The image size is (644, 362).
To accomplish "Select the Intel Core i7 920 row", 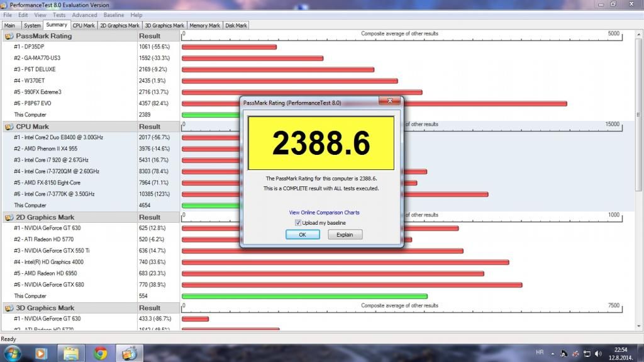I will (x=91, y=160).
